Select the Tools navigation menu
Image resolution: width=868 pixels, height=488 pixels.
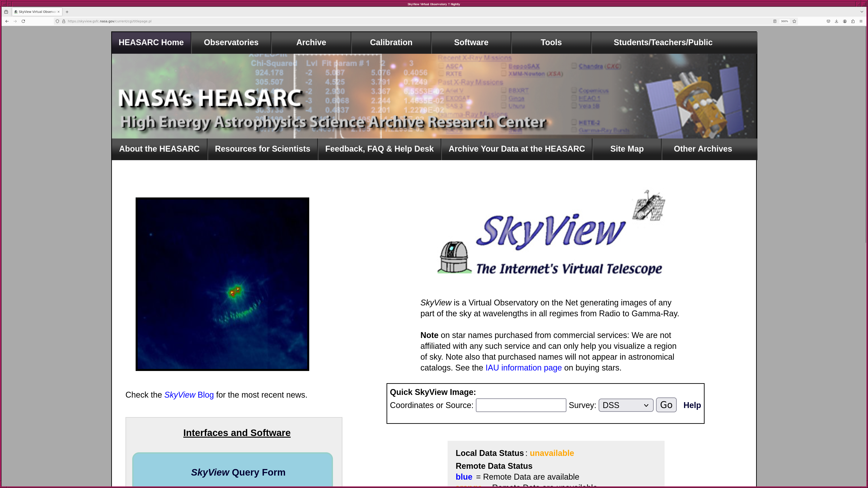(x=551, y=42)
